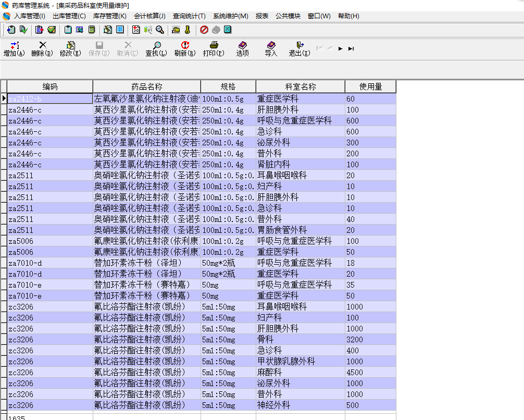The width and height of the screenshot is (524, 420).
Task: Click the red-cross medical form icon
Action: tap(136, 30)
